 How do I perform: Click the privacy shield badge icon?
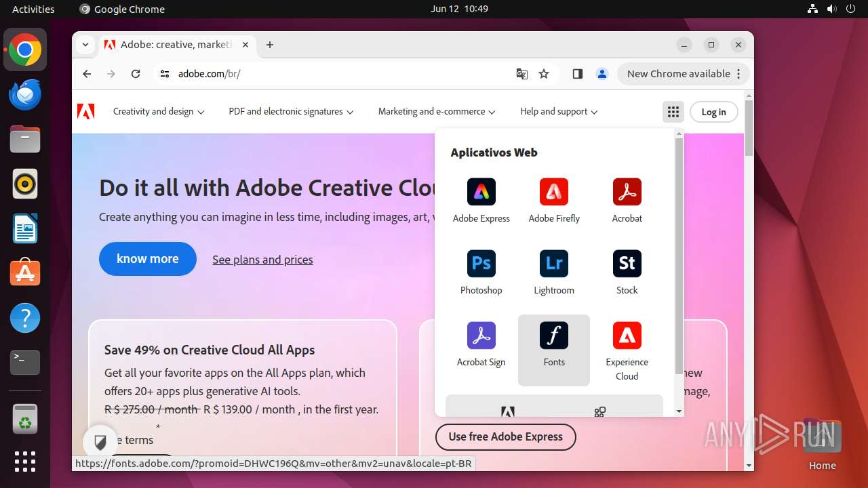click(100, 443)
